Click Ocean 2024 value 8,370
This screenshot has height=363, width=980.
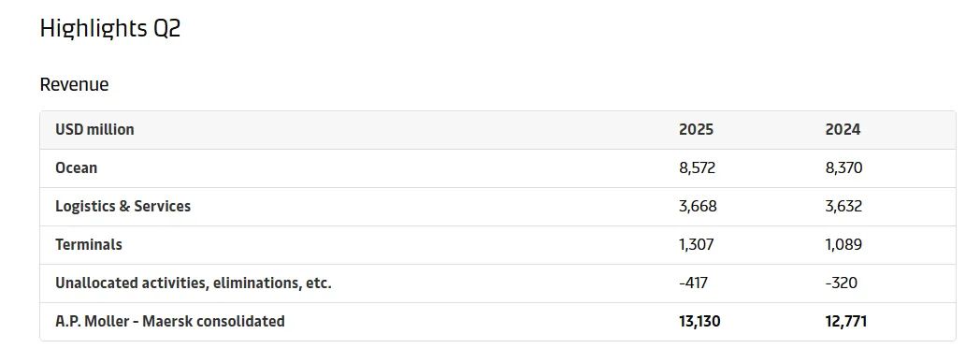coord(843,168)
